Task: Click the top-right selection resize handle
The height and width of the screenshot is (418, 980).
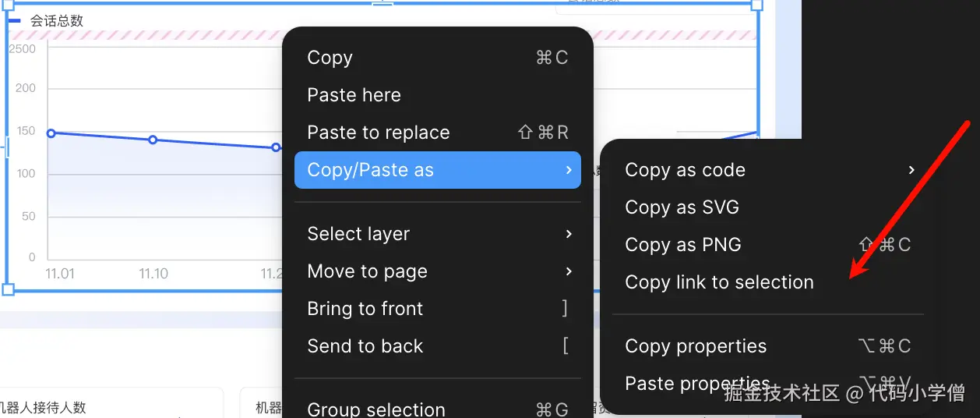Action: click(x=756, y=4)
